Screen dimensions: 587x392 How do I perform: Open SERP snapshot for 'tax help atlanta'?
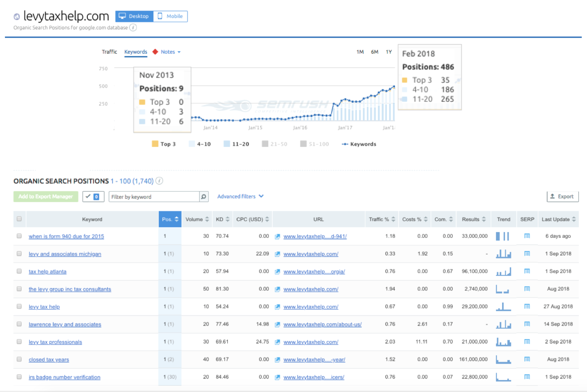tap(527, 271)
